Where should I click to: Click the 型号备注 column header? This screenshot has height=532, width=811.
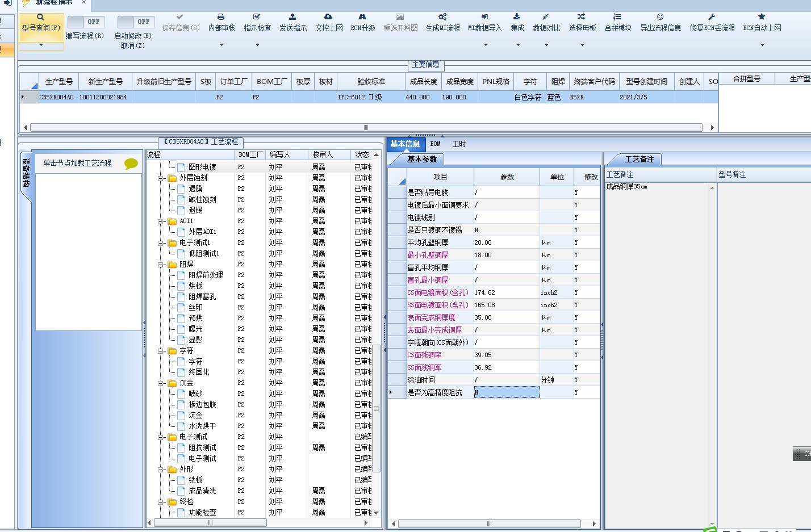(x=764, y=175)
